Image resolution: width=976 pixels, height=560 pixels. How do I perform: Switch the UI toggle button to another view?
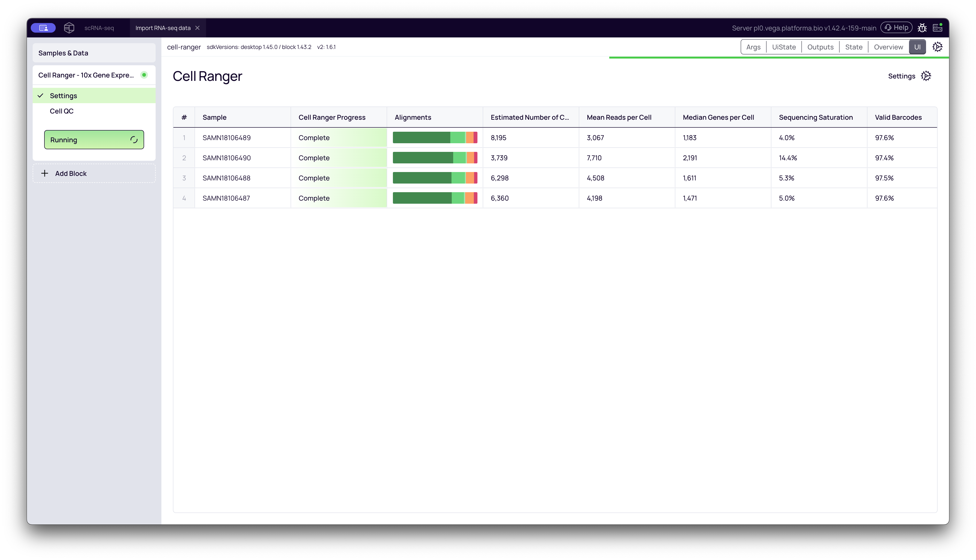click(x=917, y=47)
